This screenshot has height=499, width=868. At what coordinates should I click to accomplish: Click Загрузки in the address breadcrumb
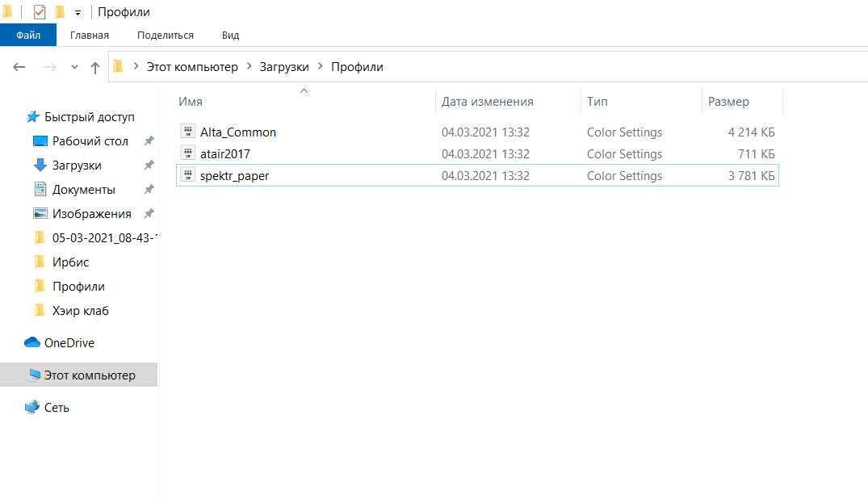click(x=284, y=67)
